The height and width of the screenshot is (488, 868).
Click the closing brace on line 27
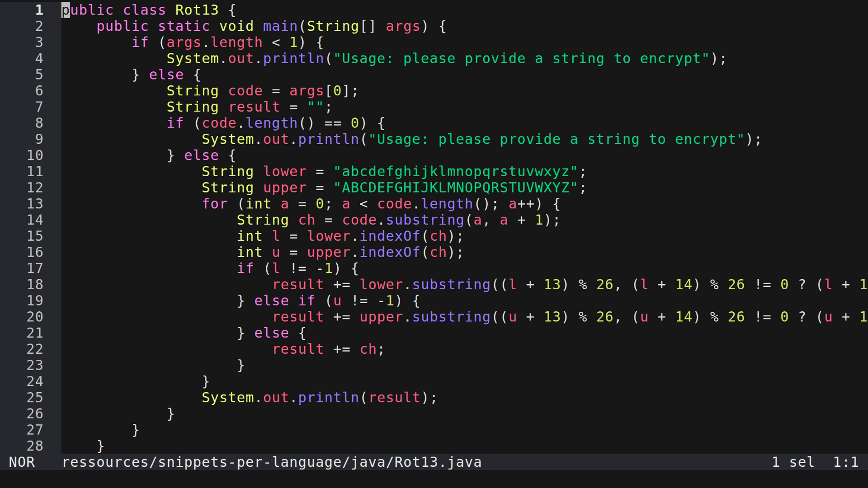coord(134,430)
